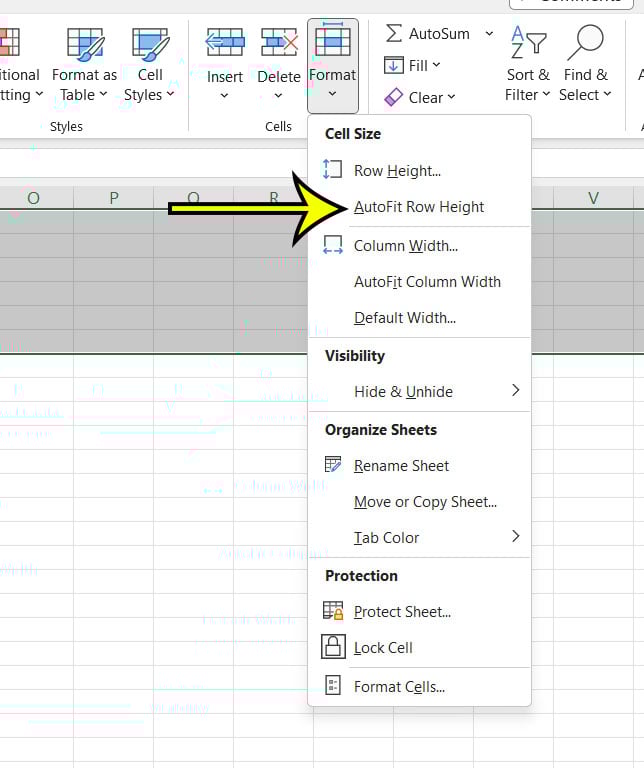Select AutoFit Column Width
Screen dimensions: 644x768
[x=420, y=282]
